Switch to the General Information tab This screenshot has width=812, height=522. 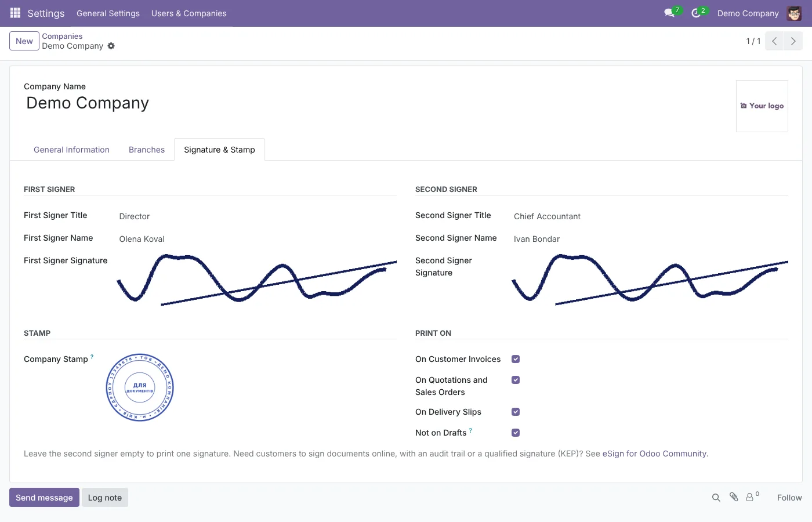[x=71, y=150]
